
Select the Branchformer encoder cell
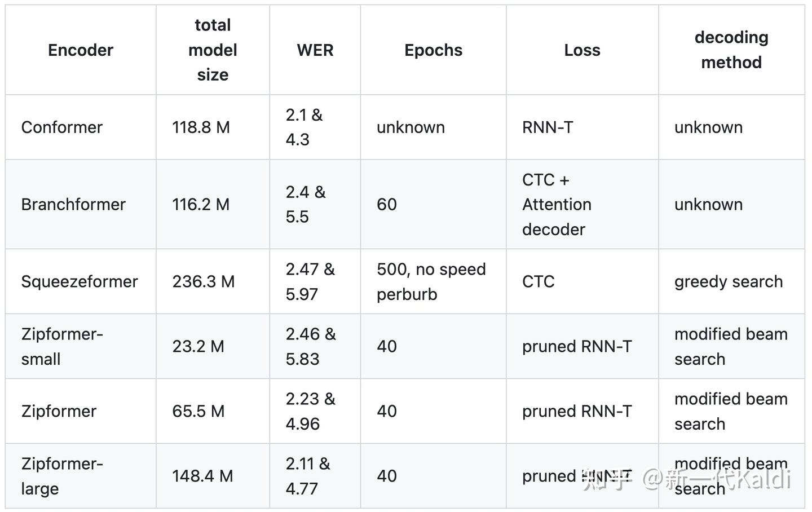(x=73, y=204)
